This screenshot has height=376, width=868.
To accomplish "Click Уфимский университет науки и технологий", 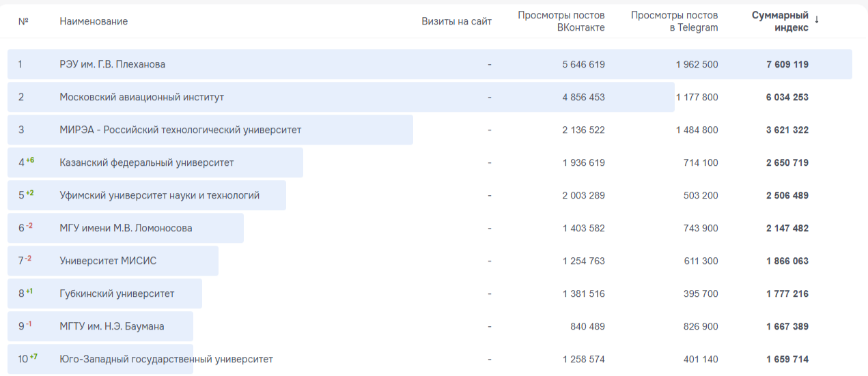I will pyautogui.click(x=159, y=195).
